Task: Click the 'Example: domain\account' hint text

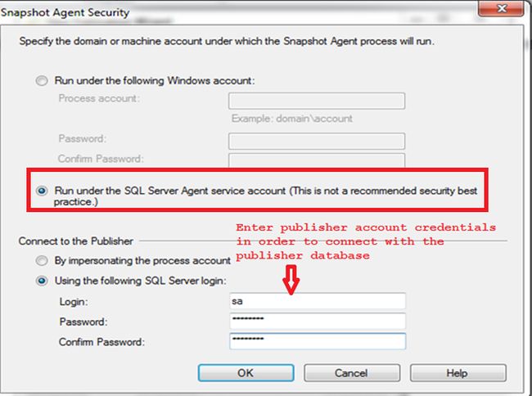Action: coord(291,119)
